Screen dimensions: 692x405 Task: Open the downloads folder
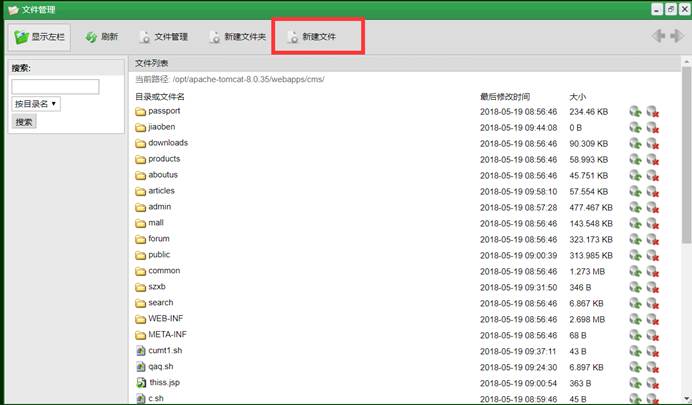[168, 143]
